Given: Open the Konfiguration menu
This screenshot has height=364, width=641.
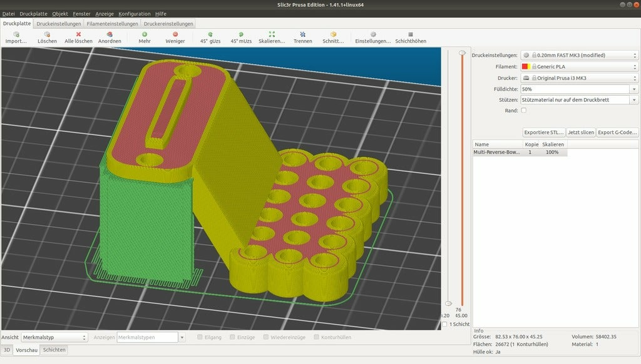Looking at the screenshot, I should (134, 14).
